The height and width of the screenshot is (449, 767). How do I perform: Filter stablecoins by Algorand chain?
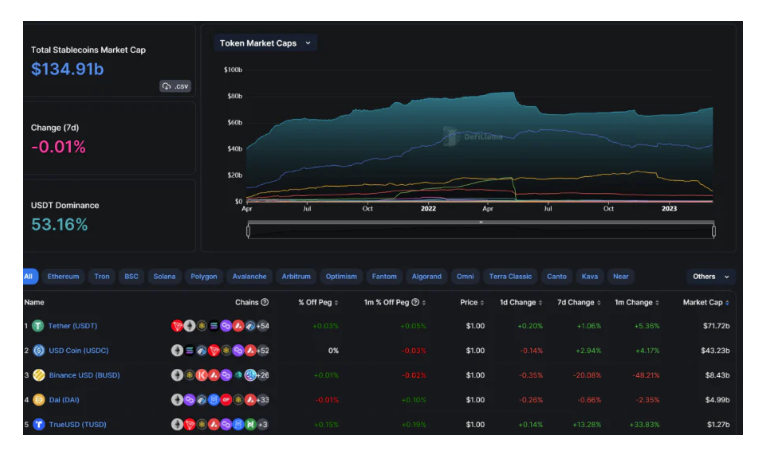426,276
